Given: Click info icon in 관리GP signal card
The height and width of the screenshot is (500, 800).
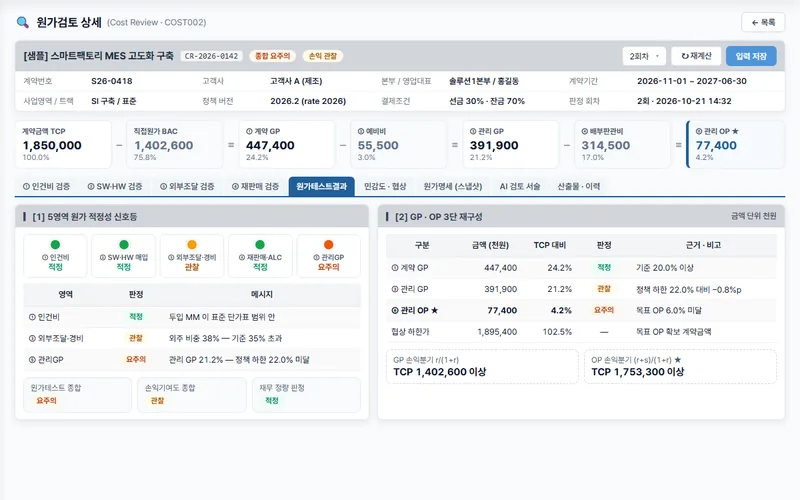Looking at the screenshot, I should [316, 258].
